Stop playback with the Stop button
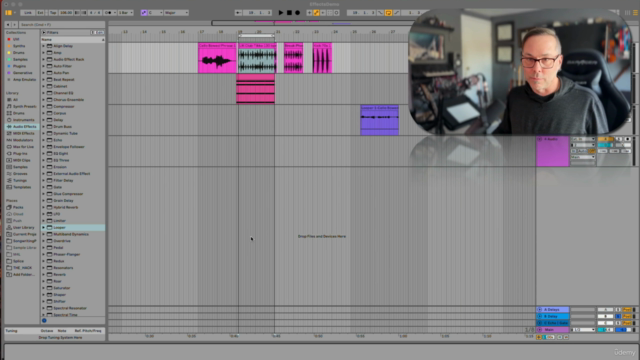The image size is (640, 360). (289, 13)
